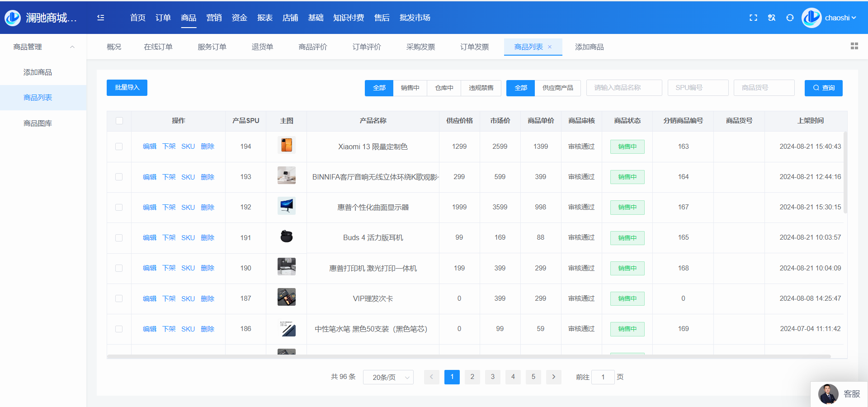Tick the select-all checkbox in table header
Viewport: 868px width, 407px height.
click(x=119, y=121)
